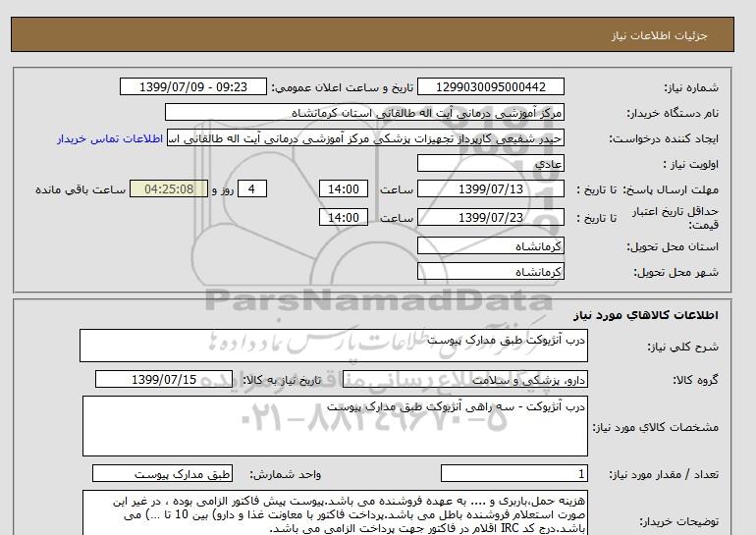Click the label اولویت نیاز
Image resolution: width=756 pixels, height=535 pixels.
690,164
